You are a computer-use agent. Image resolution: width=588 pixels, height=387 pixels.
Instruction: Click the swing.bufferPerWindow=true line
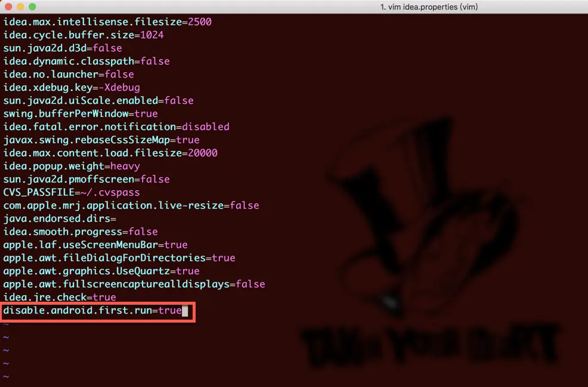pos(81,114)
